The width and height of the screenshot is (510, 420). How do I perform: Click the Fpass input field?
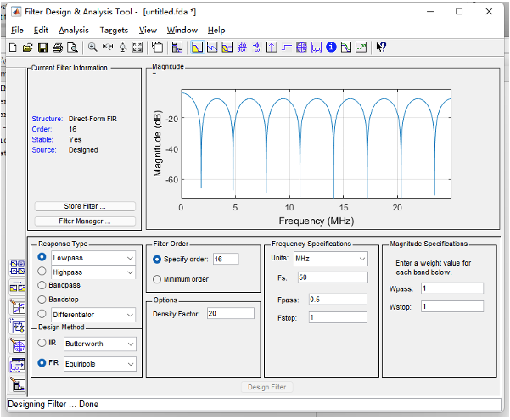coord(338,299)
